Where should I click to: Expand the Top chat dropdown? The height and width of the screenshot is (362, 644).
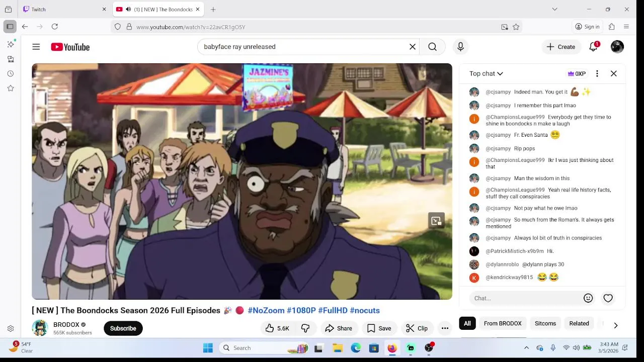pos(486,73)
